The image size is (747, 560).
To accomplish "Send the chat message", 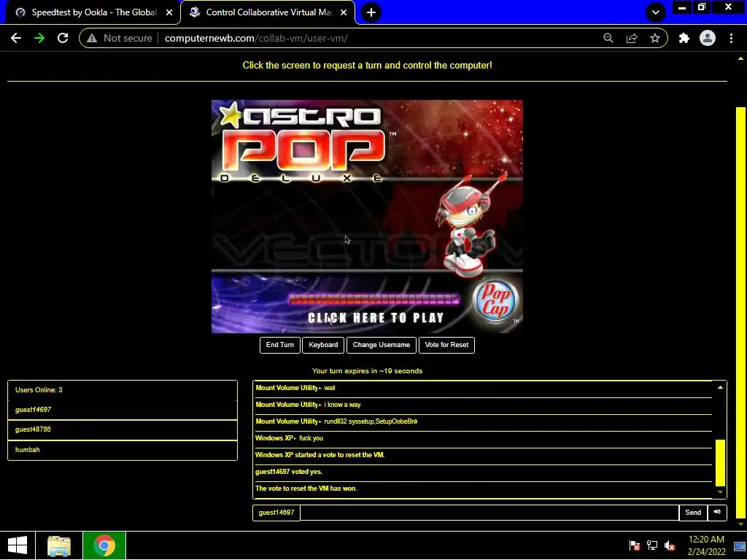I will click(x=693, y=513).
